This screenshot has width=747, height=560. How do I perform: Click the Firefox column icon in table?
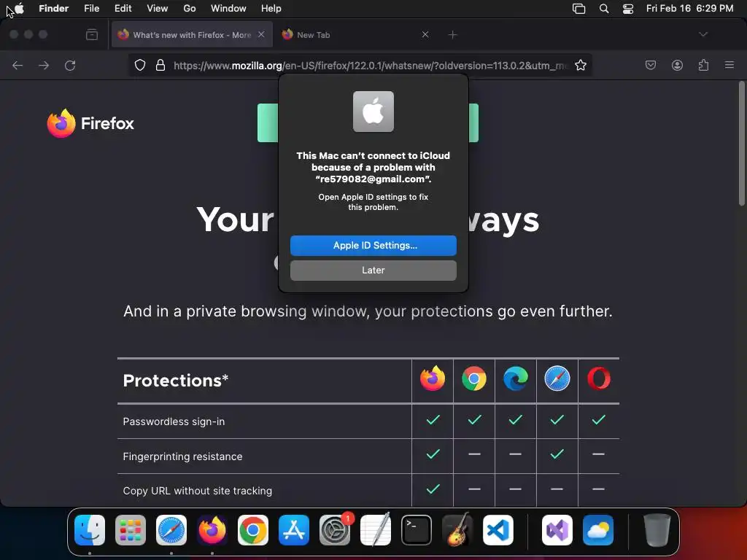[x=433, y=379]
